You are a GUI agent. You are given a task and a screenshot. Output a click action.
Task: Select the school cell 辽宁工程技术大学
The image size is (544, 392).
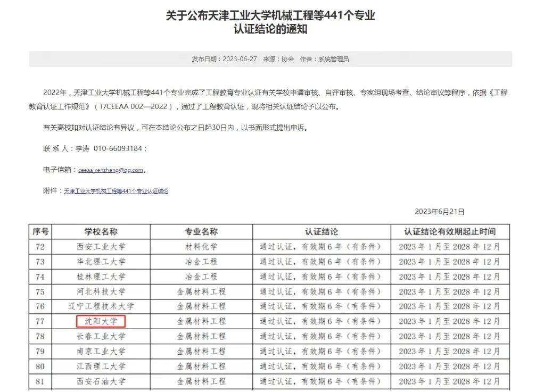(x=101, y=306)
